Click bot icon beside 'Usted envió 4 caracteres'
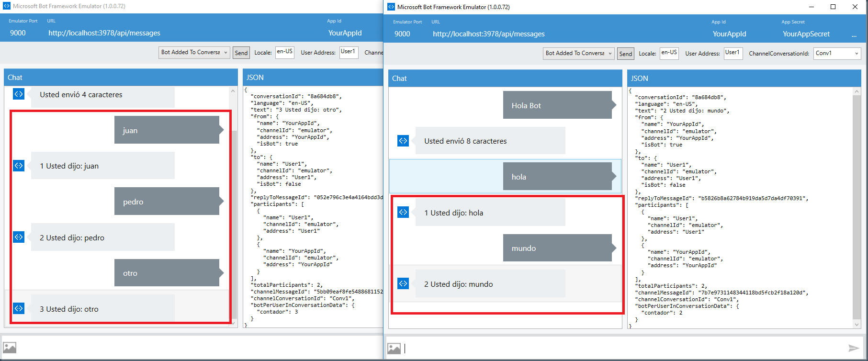The height and width of the screenshot is (361, 868). point(19,94)
